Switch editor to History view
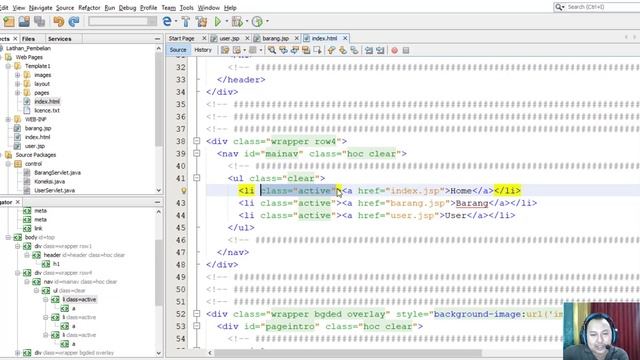 (203, 50)
